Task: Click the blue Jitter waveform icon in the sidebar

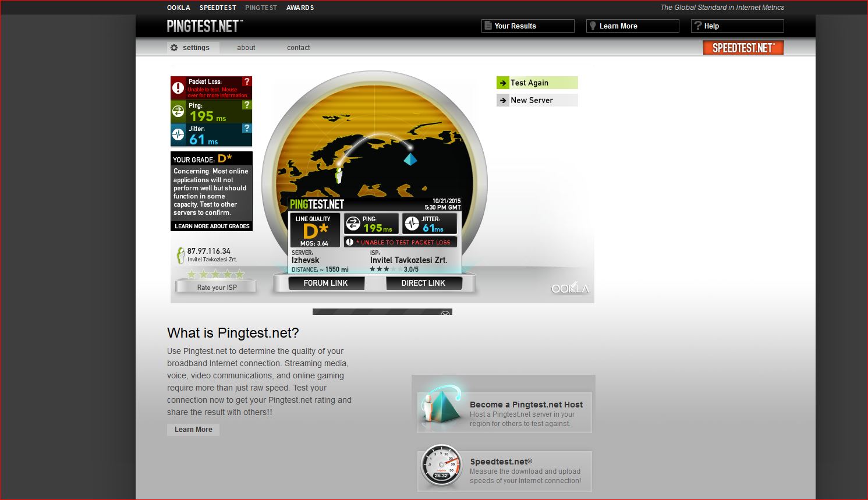Action: [x=178, y=135]
